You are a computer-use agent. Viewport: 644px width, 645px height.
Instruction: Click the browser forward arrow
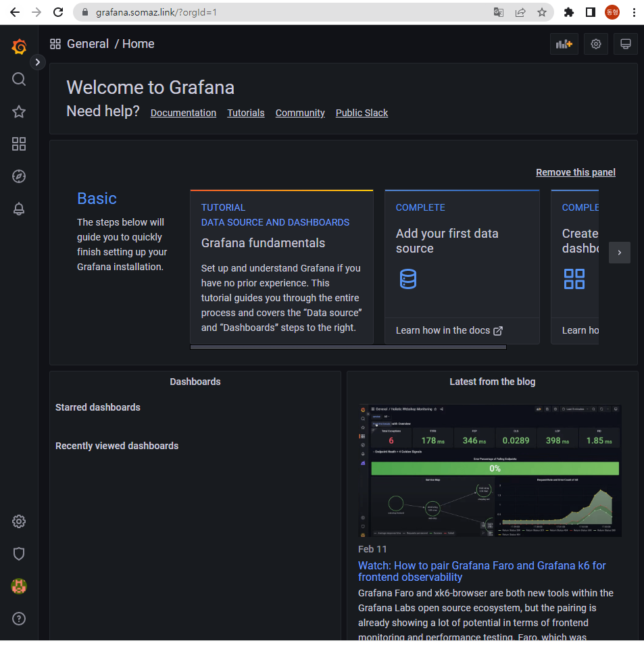(36, 12)
